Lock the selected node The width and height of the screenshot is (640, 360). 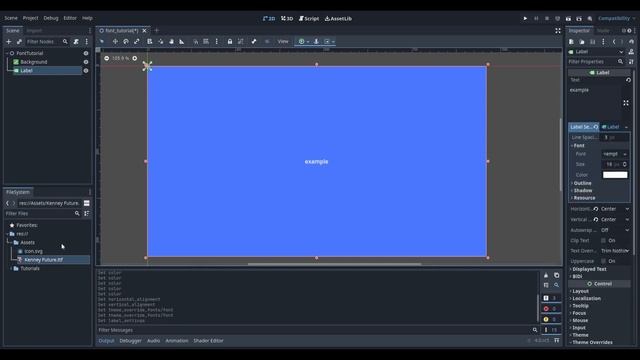point(230,41)
